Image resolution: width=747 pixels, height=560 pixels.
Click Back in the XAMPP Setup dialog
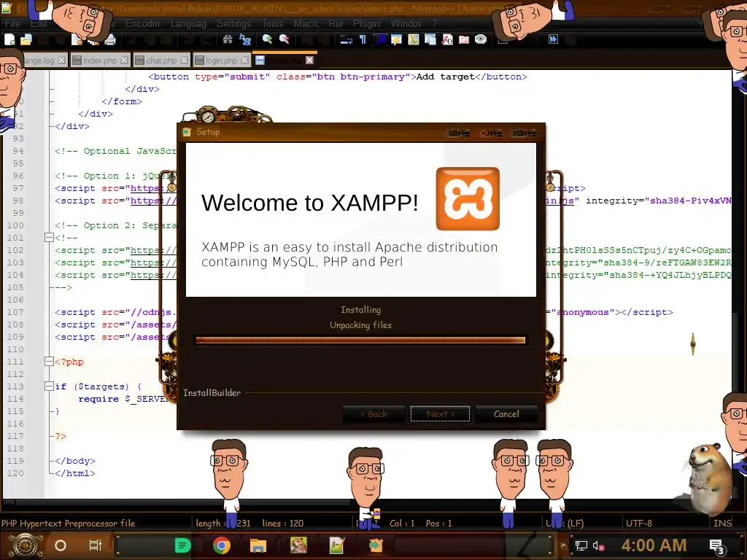coord(373,414)
